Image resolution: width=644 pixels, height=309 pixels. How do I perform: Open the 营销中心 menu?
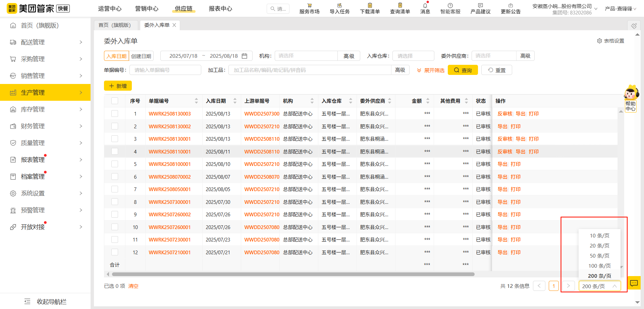pos(147,8)
